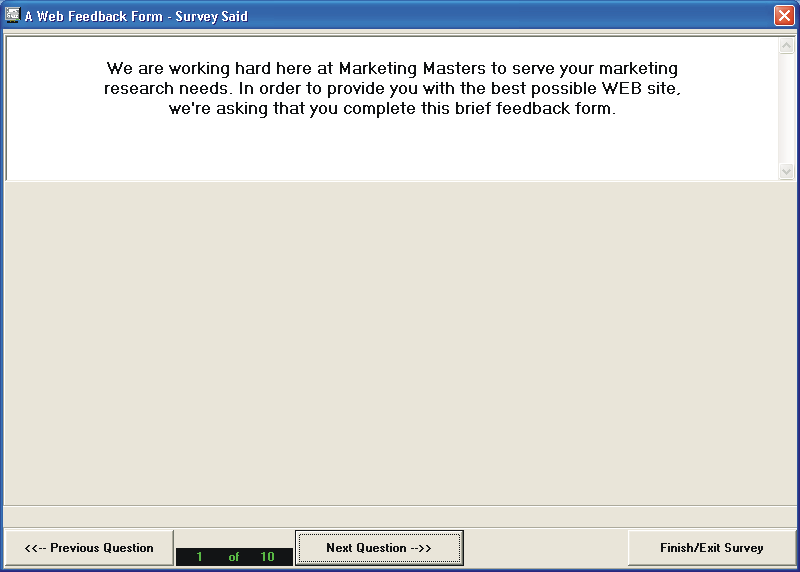
Task: Go to the next question
Action: (379, 548)
